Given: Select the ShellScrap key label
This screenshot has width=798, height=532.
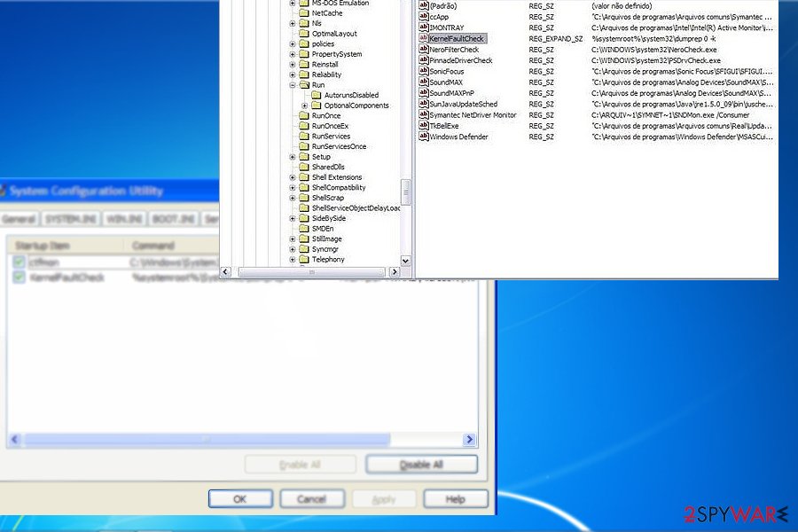Looking at the screenshot, I should 328,198.
